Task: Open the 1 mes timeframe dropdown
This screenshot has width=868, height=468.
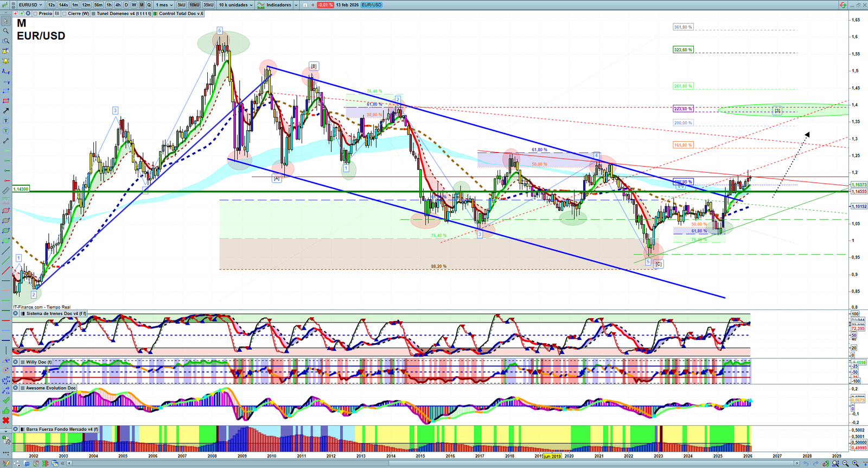Action: [164, 5]
